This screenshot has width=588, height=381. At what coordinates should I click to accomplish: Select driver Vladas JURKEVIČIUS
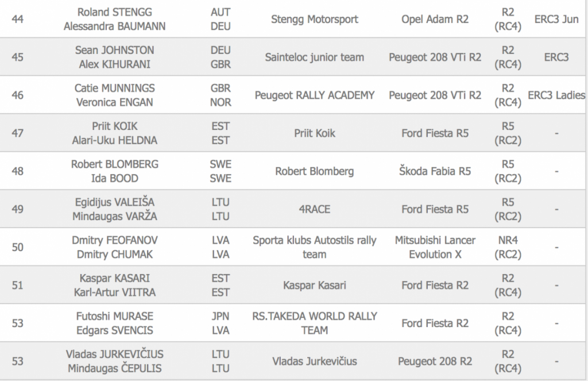114,354
